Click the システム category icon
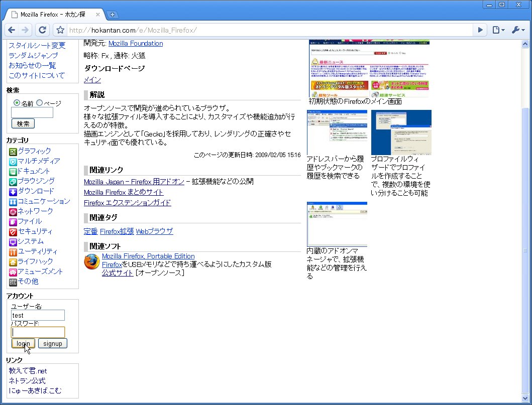Image resolution: width=532 pixels, height=405 pixels. coord(13,242)
